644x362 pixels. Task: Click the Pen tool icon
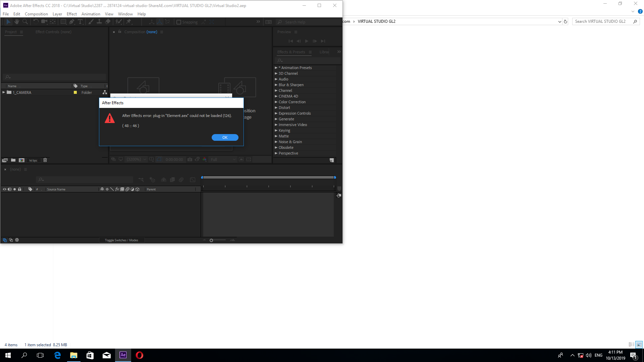click(x=72, y=22)
